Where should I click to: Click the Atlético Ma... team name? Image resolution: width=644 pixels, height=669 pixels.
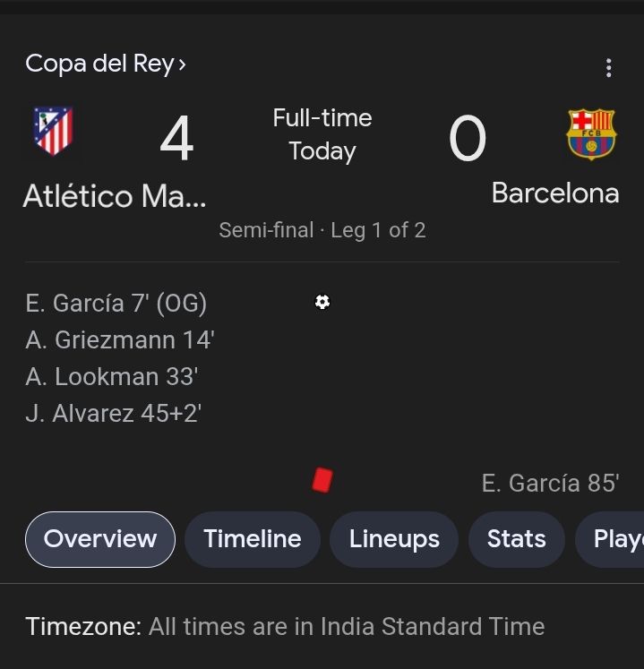click(114, 196)
